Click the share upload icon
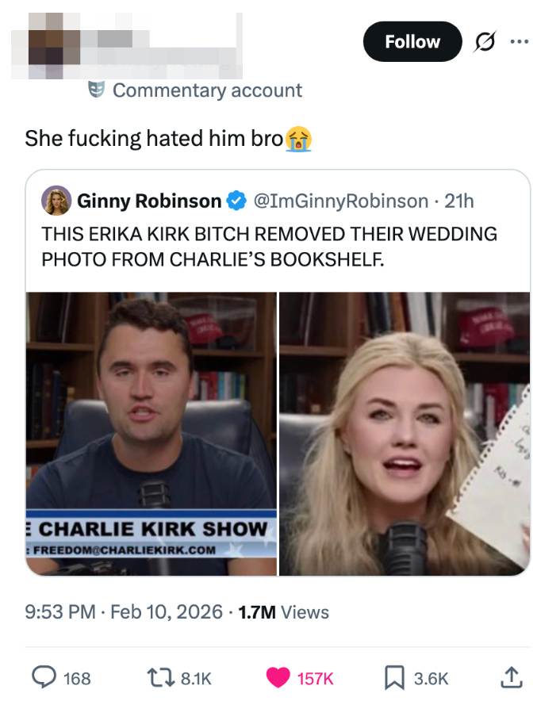Viewport: 560px width, 728px height. coord(512,677)
